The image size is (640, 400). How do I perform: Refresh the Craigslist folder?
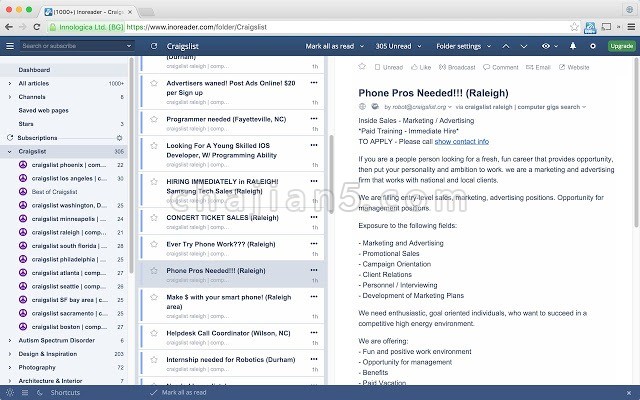pos(154,46)
